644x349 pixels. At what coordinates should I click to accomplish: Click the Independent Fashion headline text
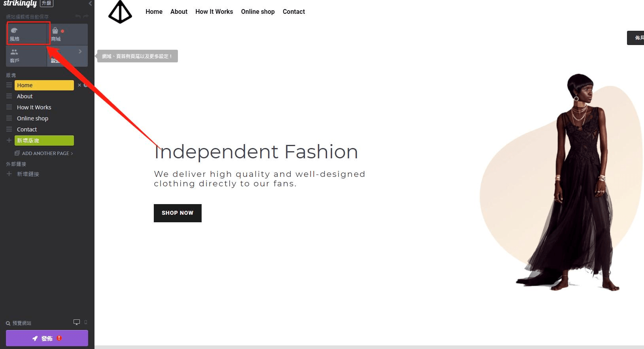coord(256,152)
